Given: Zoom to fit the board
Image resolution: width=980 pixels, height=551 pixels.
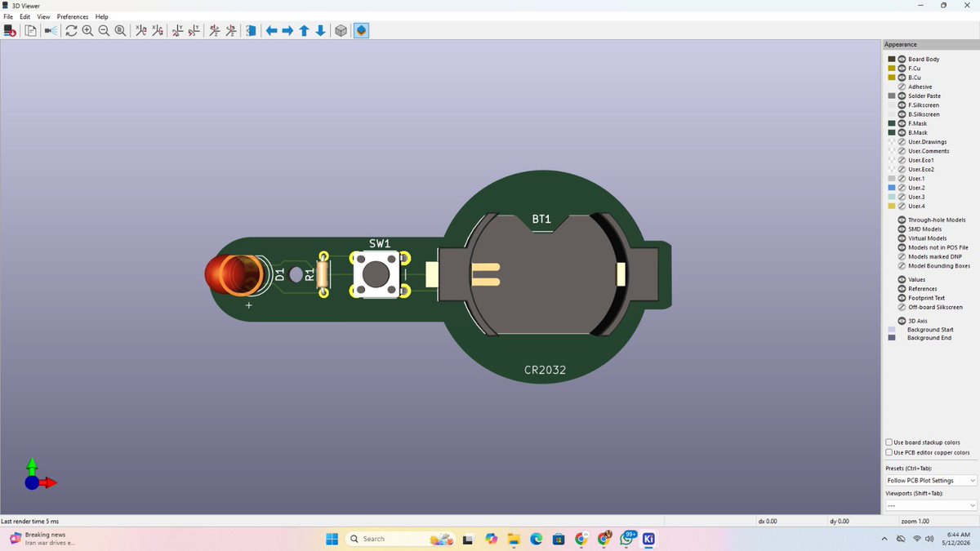Looking at the screenshot, I should (x=120, y=30).
